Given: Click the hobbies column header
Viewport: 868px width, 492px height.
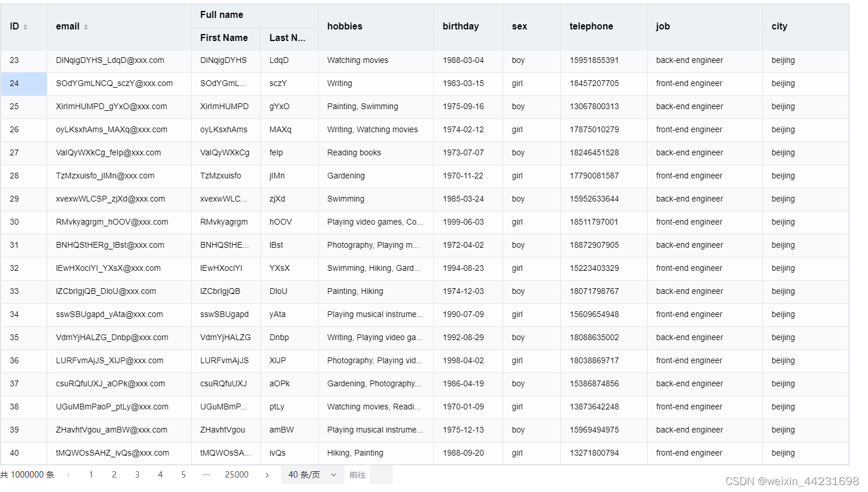Looking at the screenshot, I should click(x=376, y=27).
